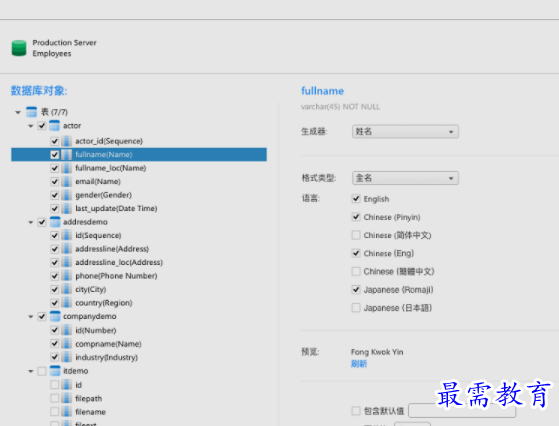Screen dimensions: 559x426
Task: Collapse the 表 (7/7) tree node
Action: coord(18,113)
